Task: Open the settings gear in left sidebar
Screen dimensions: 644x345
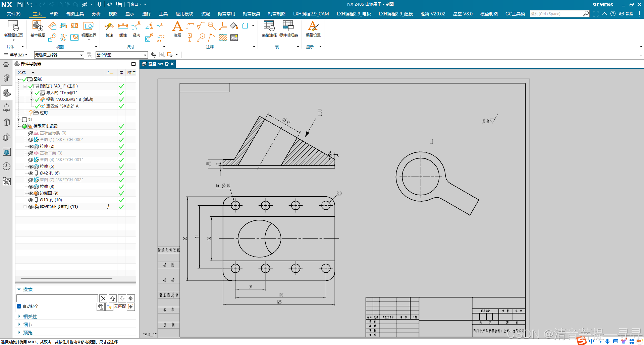Action: (x=6, y=65)
